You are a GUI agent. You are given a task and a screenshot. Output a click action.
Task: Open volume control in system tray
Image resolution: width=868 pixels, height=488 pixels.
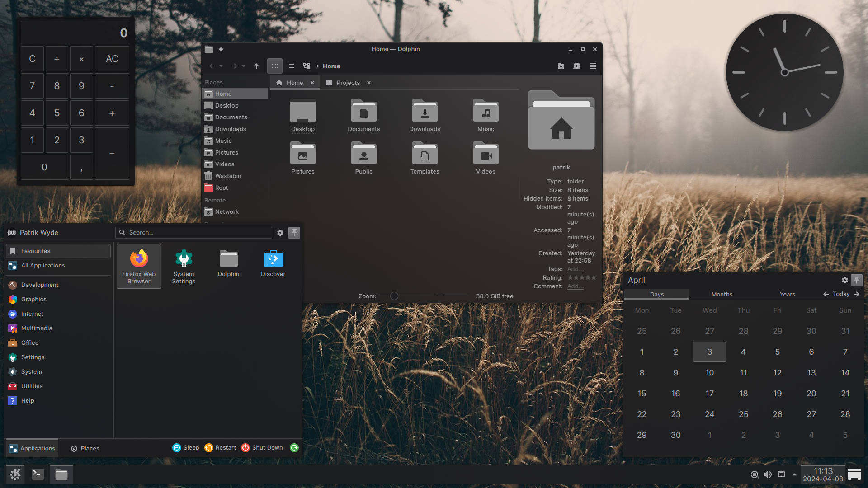coord(768,474)
